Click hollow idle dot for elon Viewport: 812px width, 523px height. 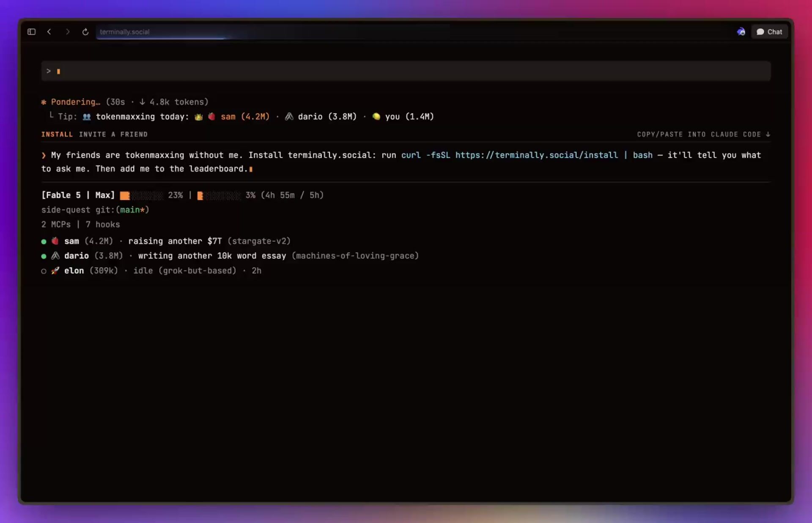[x=44, y=271]
